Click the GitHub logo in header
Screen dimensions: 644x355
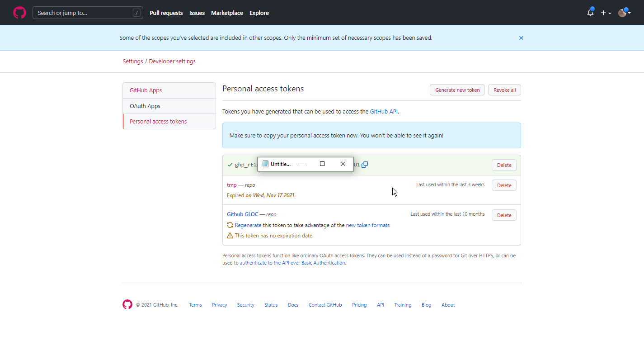[x=19, y=13]
